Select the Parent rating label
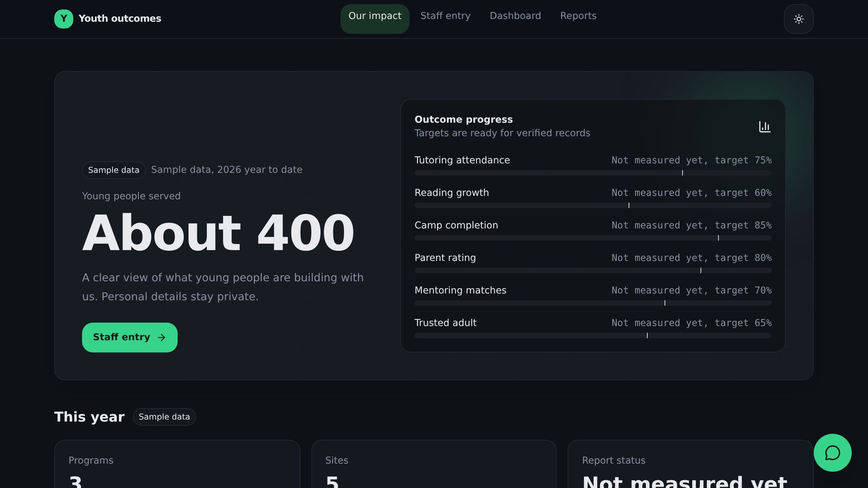The image size is (868, 488). [x=445, y=258]
